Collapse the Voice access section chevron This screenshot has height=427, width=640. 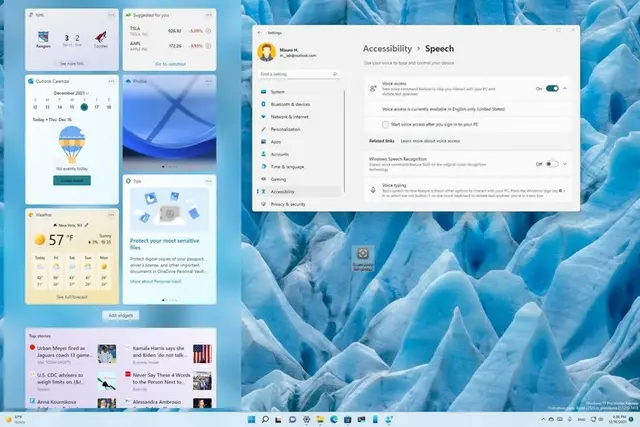(565, 89)
